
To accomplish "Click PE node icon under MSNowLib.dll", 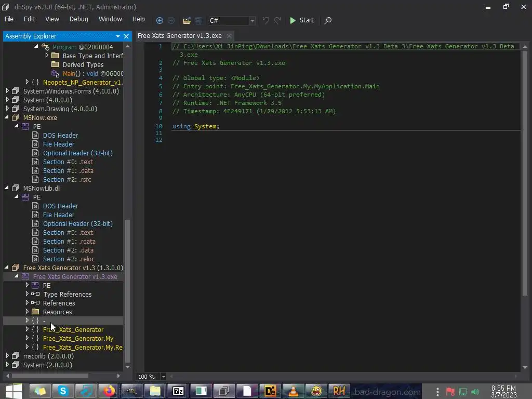I will pyautogui.click(x=25, y=197).
